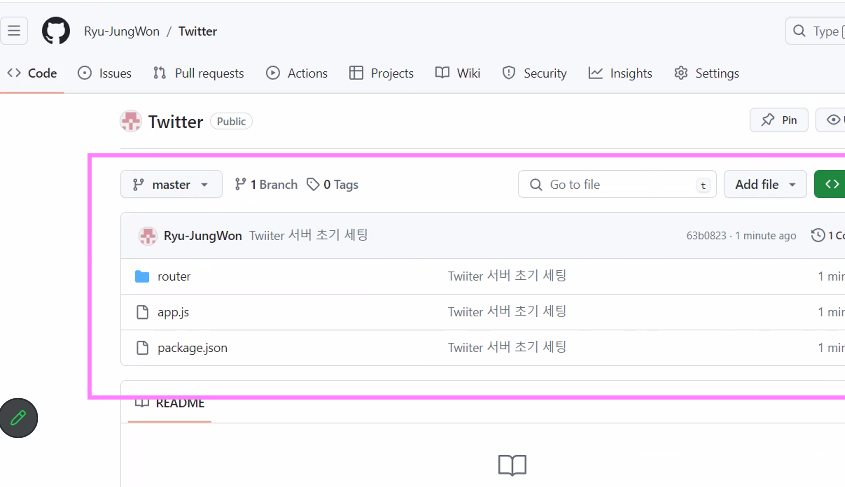The height and width of the screenshot is (487, 845).
Task: Select the README tab
Action: click(x=170, y=403)
